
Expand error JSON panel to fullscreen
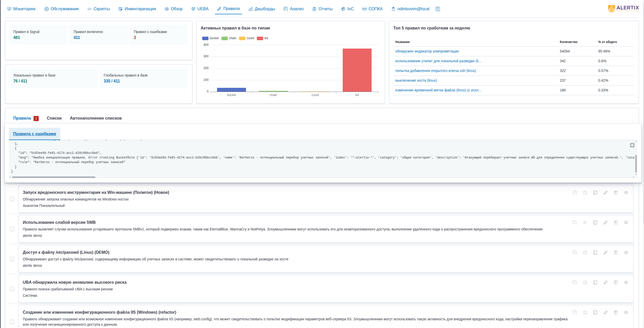coord(632,145)
